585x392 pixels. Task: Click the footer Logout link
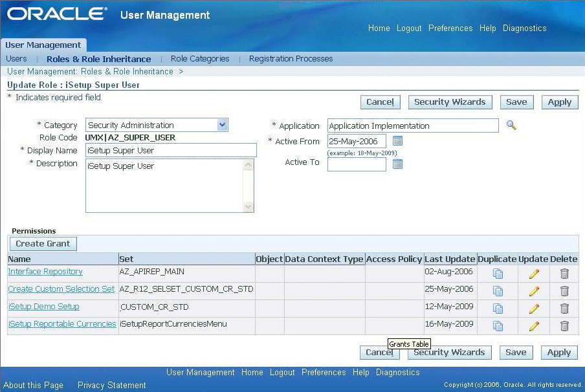[282, 373]
